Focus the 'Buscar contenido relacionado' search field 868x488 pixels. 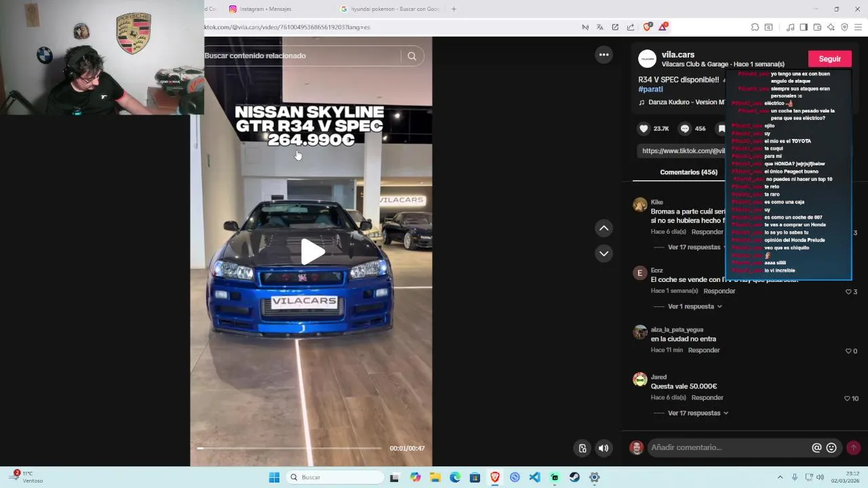pos(302,56)
